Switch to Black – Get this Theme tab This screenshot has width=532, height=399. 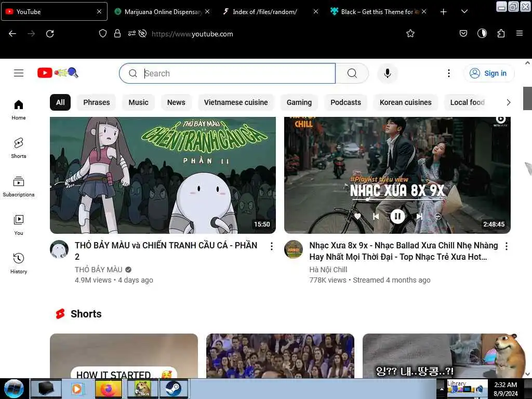tap(377, 12)
